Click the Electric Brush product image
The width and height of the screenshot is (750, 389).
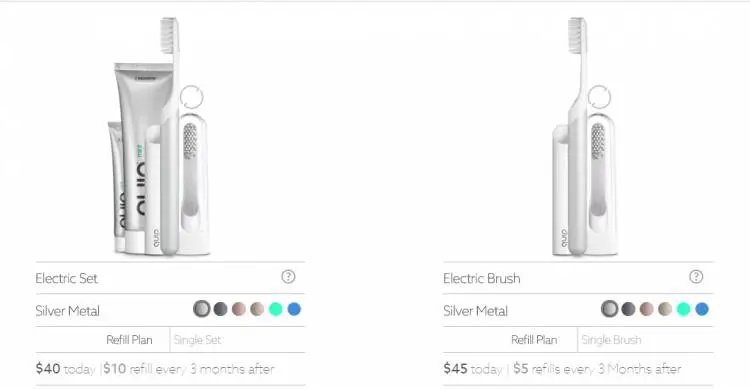[x=585, y=136]
